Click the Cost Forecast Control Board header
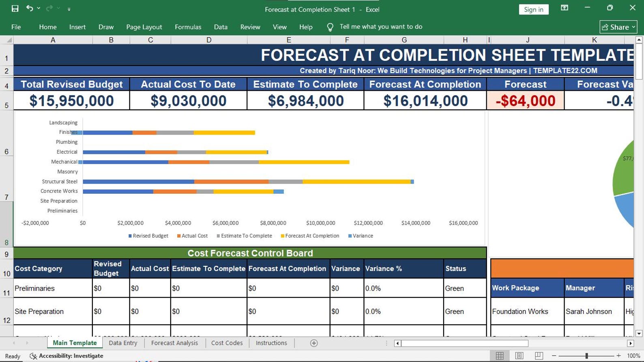 click(x=250, y=253)
